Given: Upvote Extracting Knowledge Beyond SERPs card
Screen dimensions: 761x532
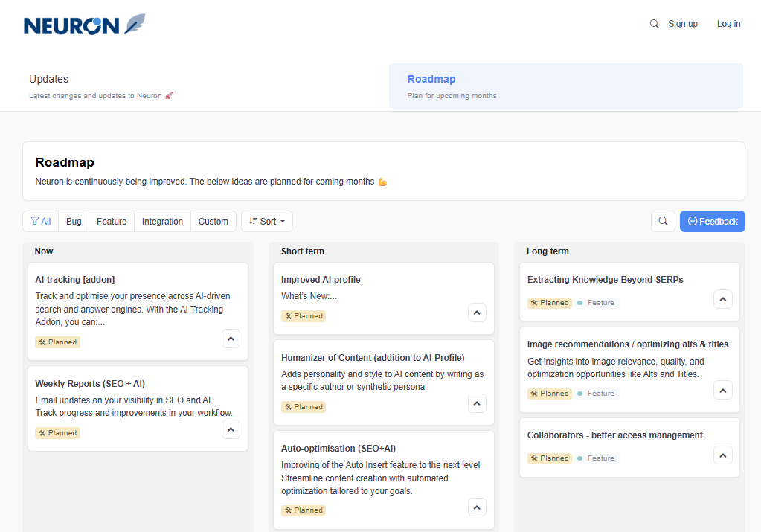Looking at the screenshot, I should click(x=723, y=300).
